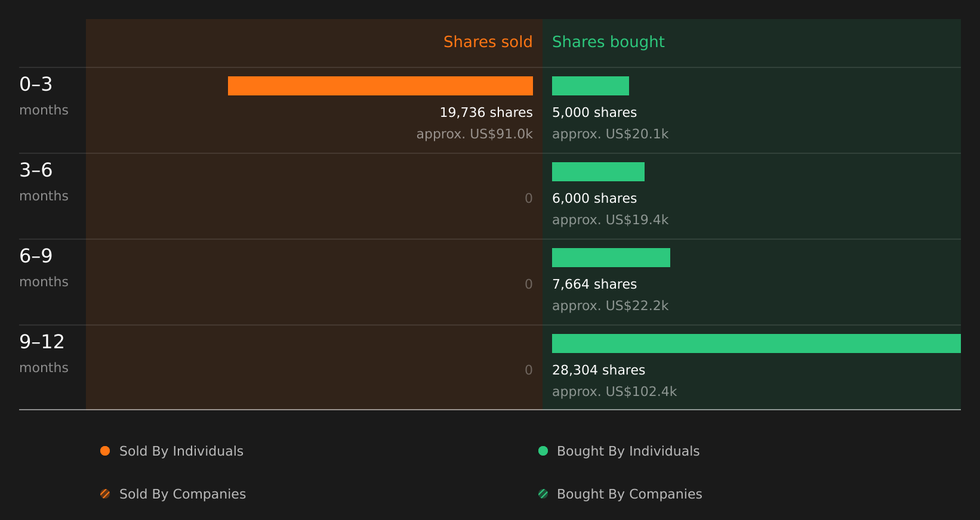Viewport: 980px width, 520px height.
Task: Click the zero sold value in 6–9 months row
Action: pyautogui.click(x=529, y=284)
